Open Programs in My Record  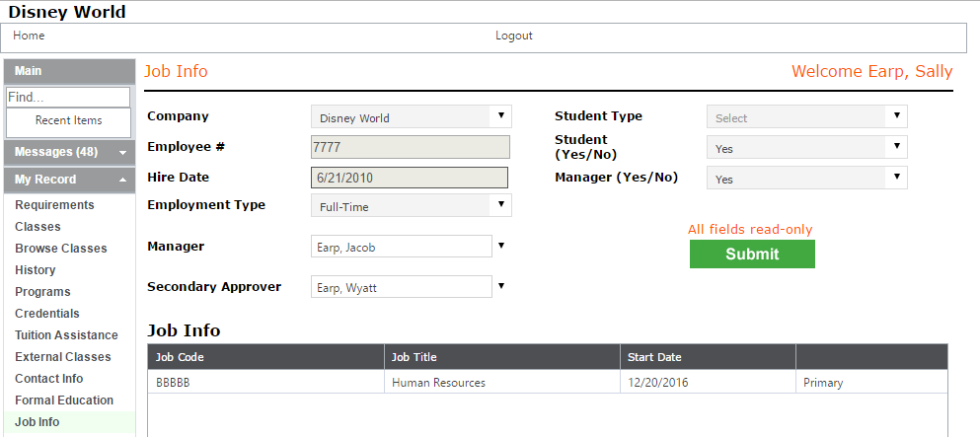coord(42,292)
